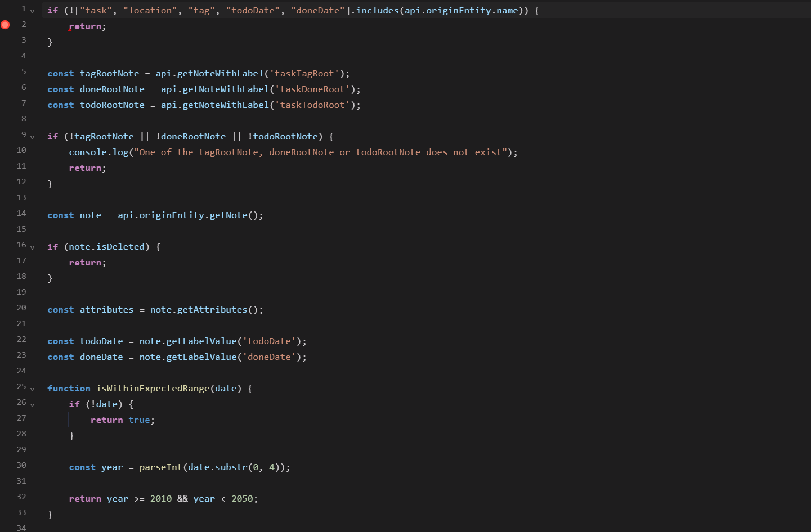Click console.log on line 10
811x532 pixels.
click(x=98, y=152)
